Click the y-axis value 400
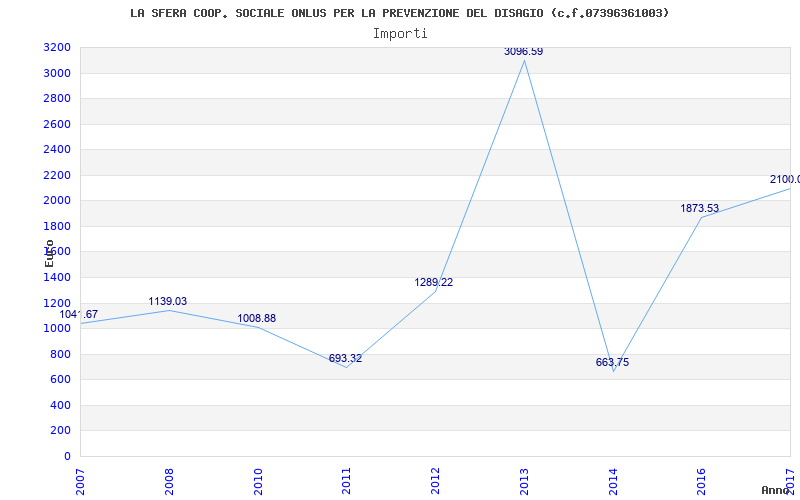The height and width of the screenshot is (500, 800). click(x=61, y=406)
